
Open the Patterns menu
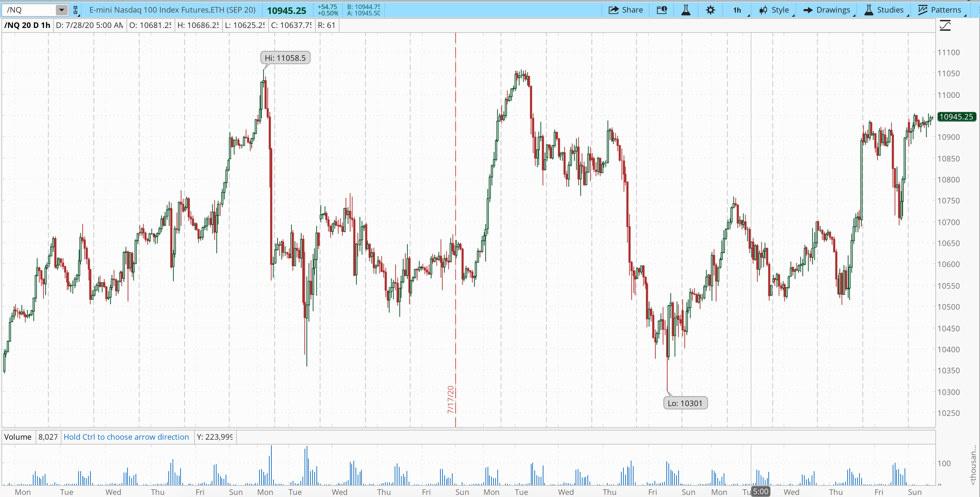[940, 10]
